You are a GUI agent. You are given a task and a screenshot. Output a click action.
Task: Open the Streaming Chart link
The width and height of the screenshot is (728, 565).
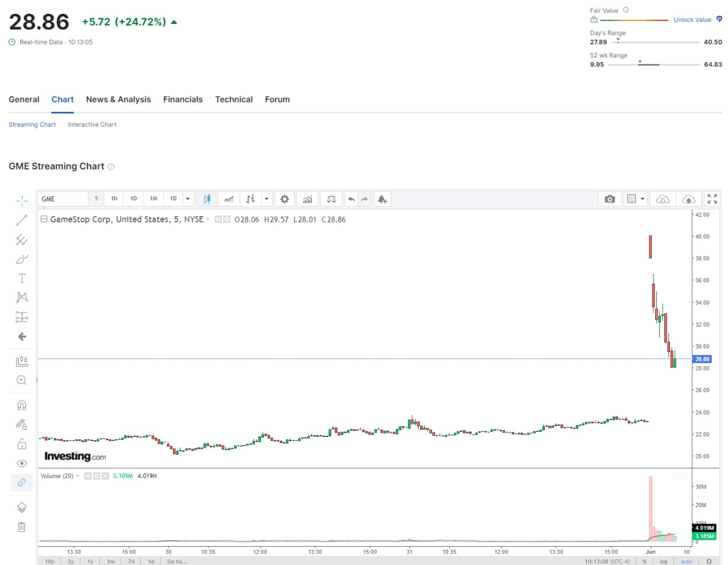tap(32, 125)
